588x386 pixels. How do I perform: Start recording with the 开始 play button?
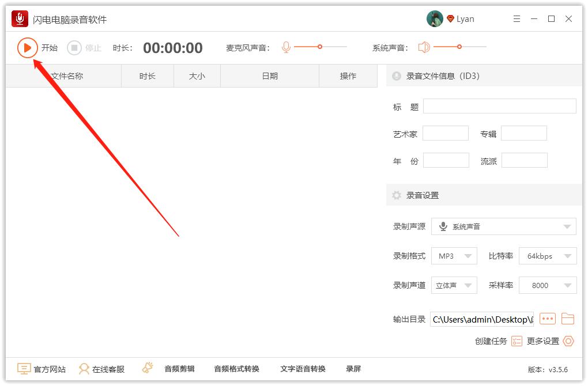pos(27,48)
